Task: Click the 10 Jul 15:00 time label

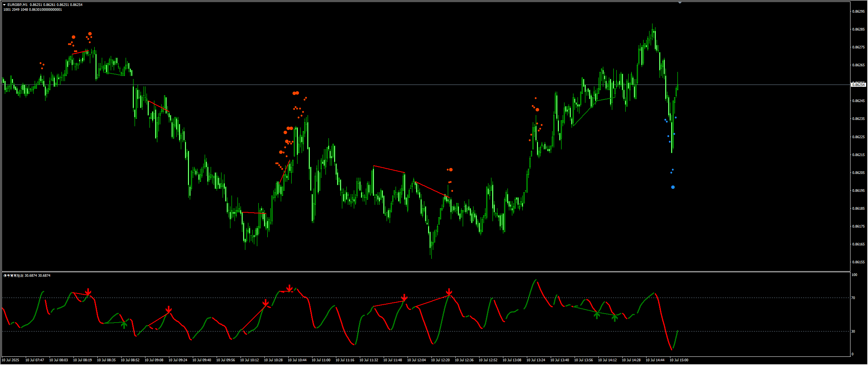Action: 679,360
